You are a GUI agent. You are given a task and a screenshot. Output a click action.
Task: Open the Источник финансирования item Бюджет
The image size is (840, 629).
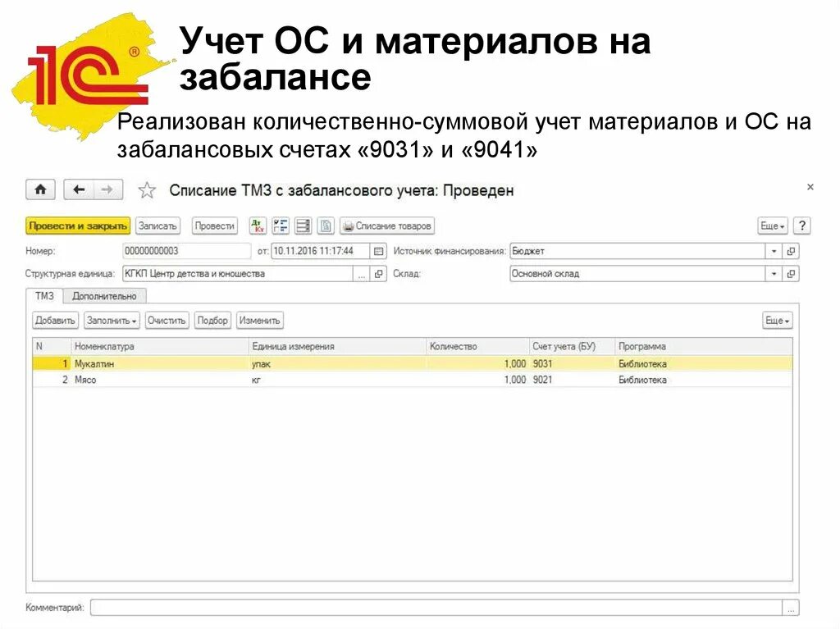[791, 251]
